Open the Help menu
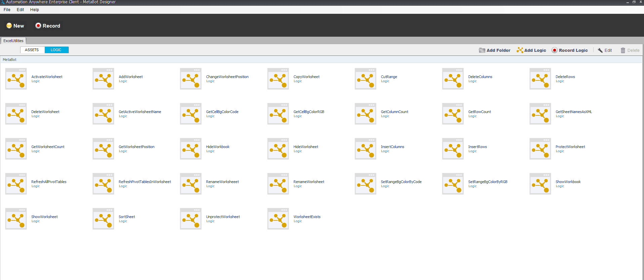Viewport: 644px width, 280px height. (35, 10)
